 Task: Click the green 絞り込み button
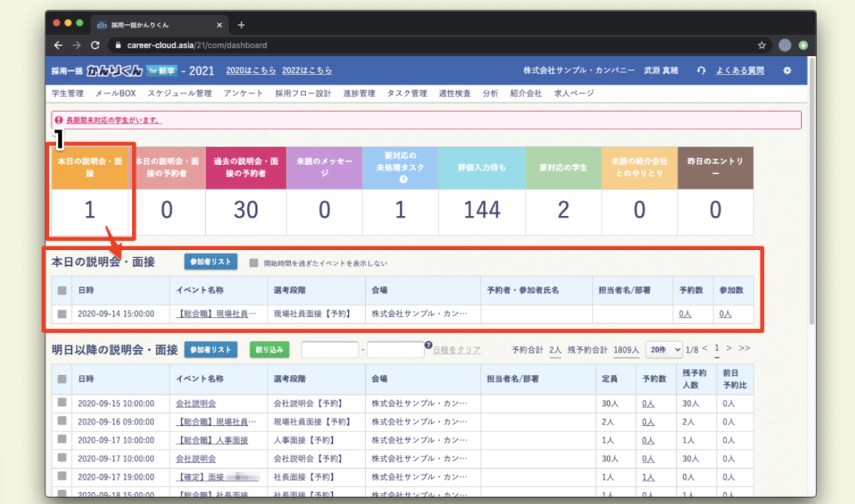coord(269,350)
